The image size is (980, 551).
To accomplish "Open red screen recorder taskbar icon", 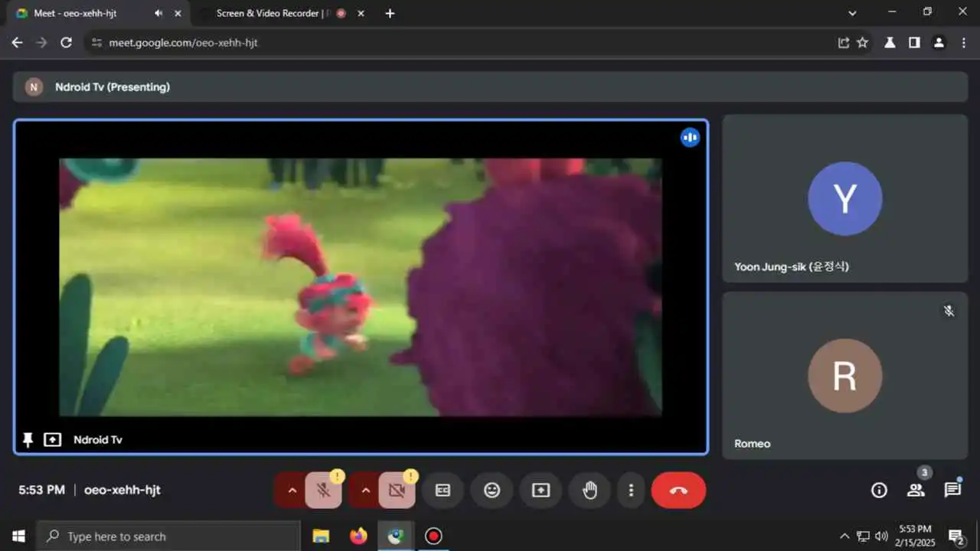I will [x=433, y=536].
